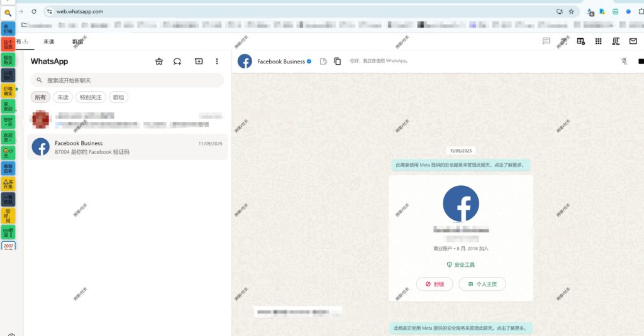This screenshot has width=644, height=336.
Task: Click green xxx新品 quick-reply tile
Action: (8, 232)
